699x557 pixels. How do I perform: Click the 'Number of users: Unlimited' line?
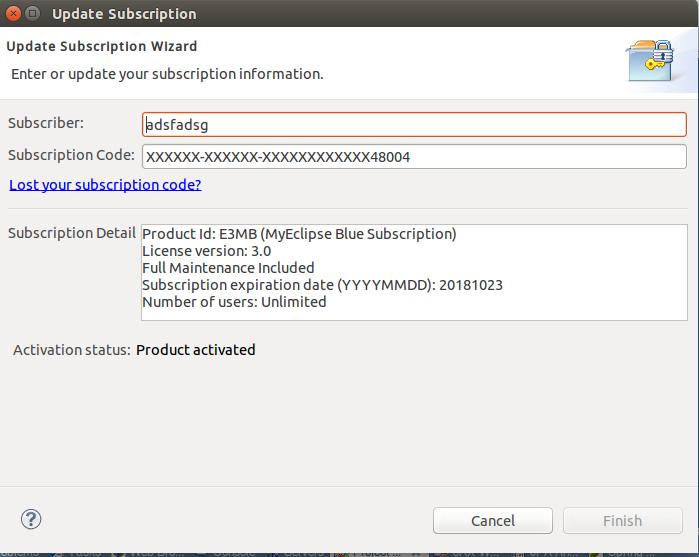point(234,302)
